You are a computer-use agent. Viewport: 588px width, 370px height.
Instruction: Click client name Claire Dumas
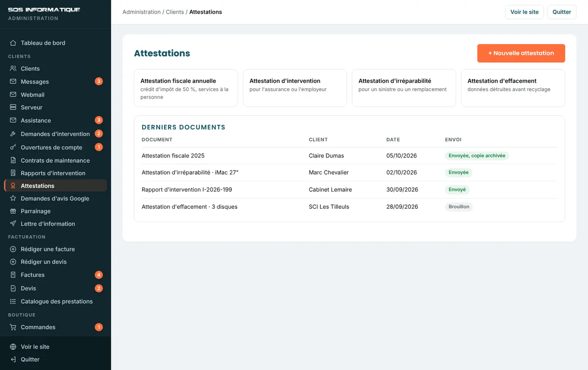click(326, 156)
